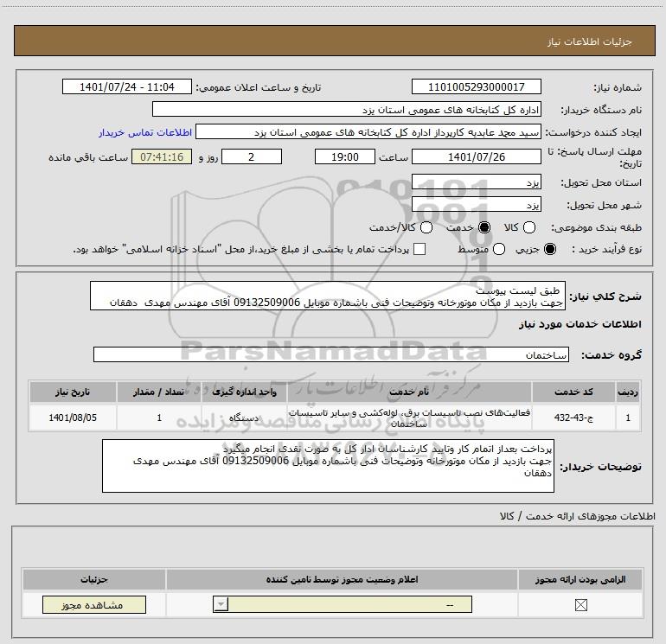Screen dimensions: 666x644
Task: Click the service name cell فعالیت‌های نصب تاسیسات
Action: pyautogui.click(x=409, y=418)
